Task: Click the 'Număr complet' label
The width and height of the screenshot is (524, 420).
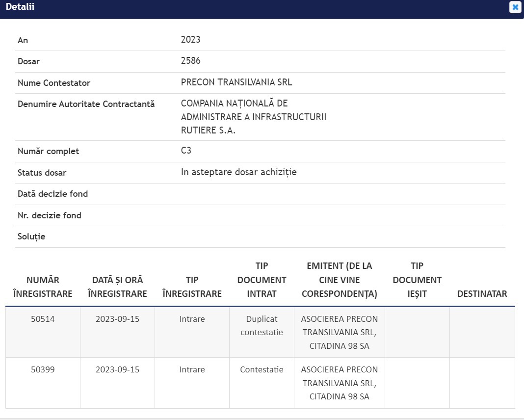Action: pyautogui.click(x=49, y=151)
